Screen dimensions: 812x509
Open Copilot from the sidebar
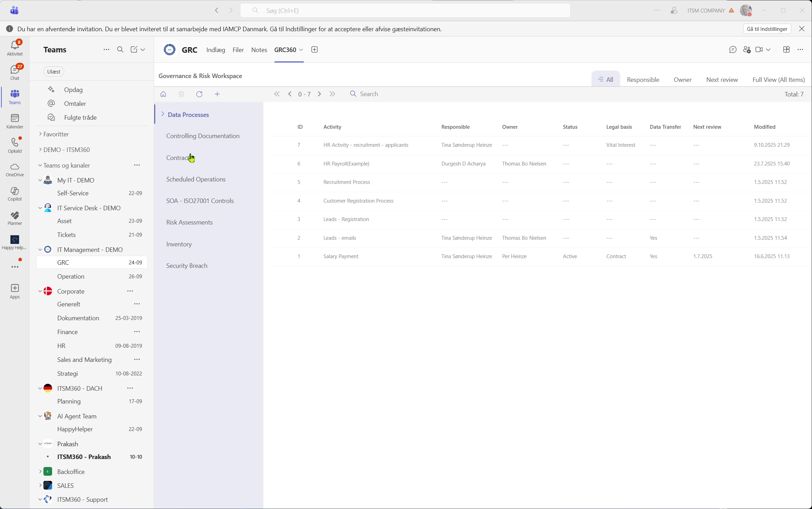tap(15, 193)
